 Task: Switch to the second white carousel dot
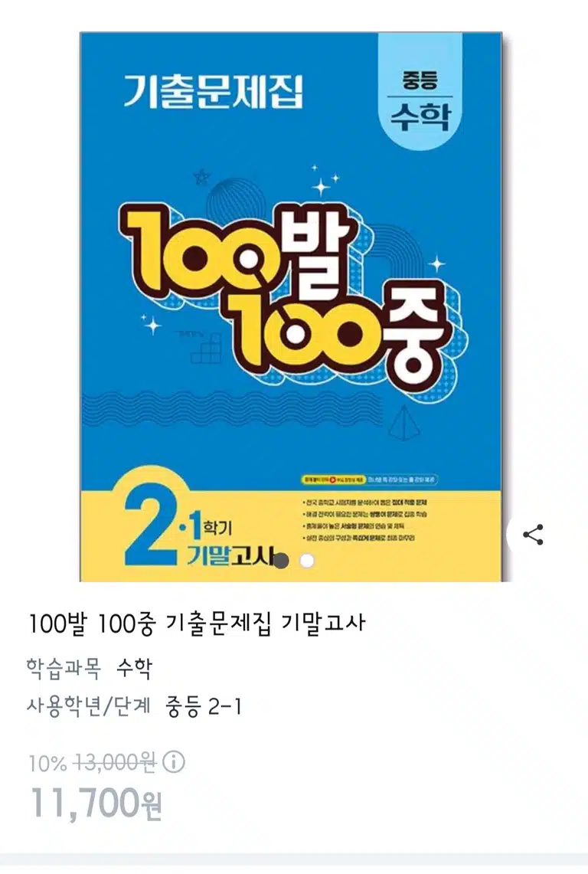click(x=307, y=560)
